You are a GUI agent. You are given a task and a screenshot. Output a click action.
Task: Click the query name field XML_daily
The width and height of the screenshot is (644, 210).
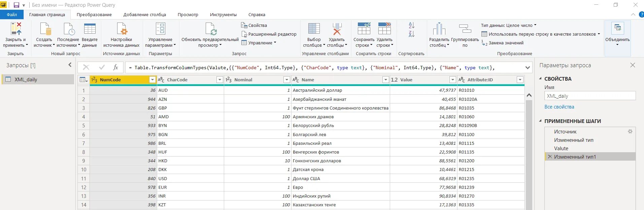[x=590, y=96]
